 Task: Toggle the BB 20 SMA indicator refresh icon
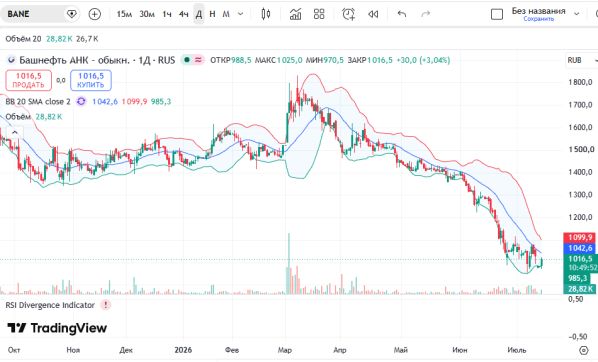tap(81, 101)
